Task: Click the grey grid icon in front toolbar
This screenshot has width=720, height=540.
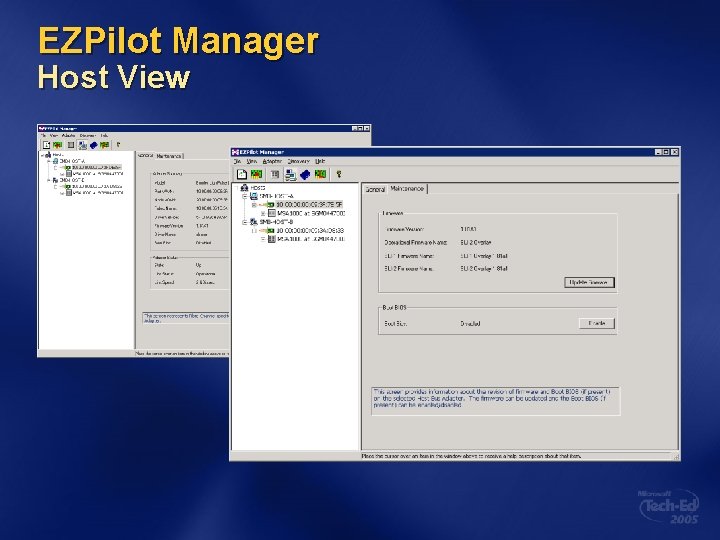Action: coord(275,174)
